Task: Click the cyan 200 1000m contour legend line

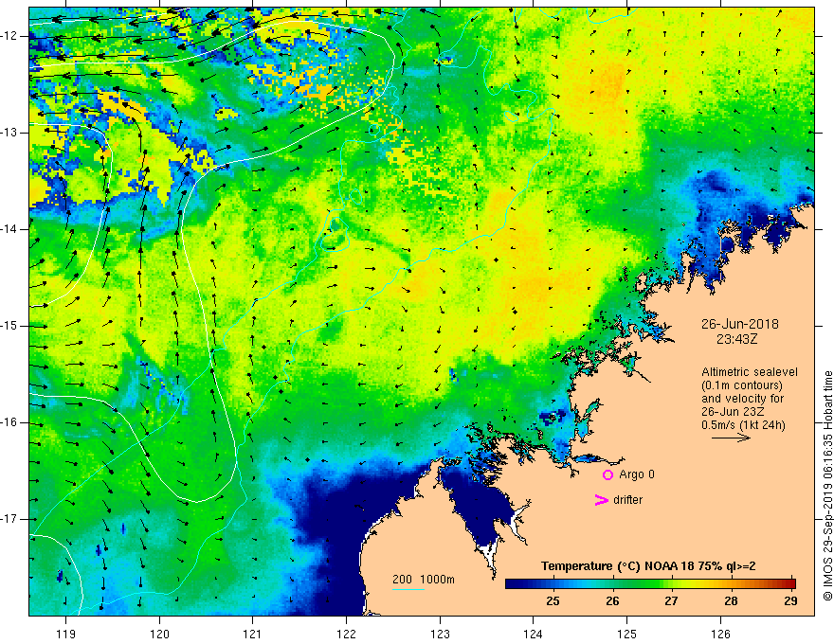Action: click(408, 589)
